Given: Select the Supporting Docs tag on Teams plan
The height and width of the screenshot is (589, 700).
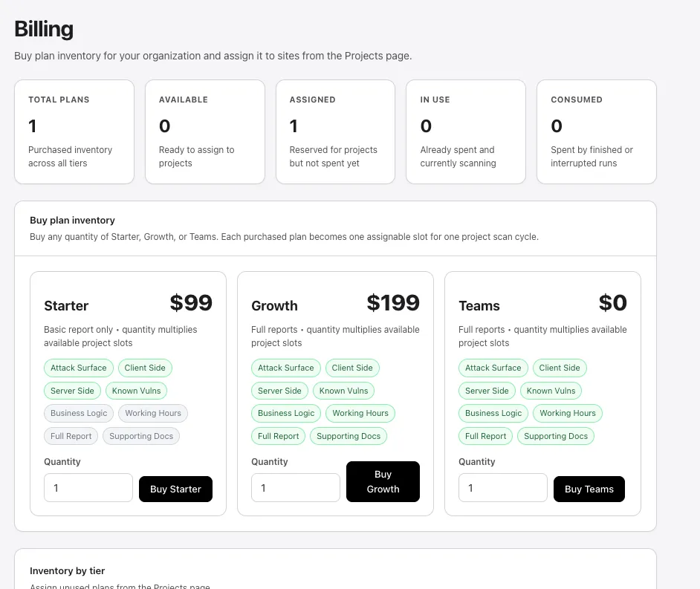Looking at the screenshot, I should point(556,436).
